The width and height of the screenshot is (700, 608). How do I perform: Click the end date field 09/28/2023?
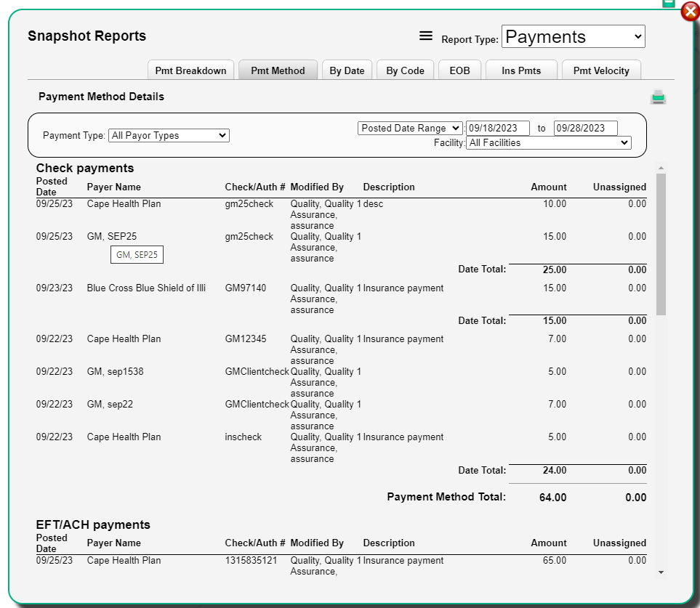point(585,129)
